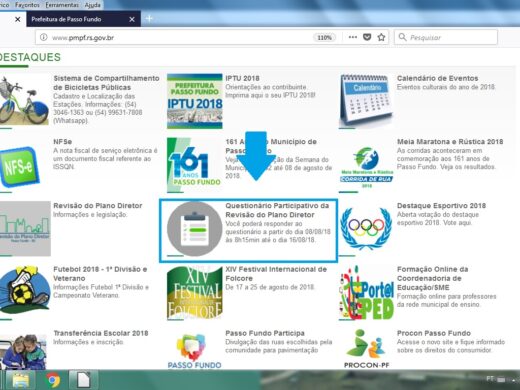This screenshot has height=390, width=520.
Task: Click the Olympic rings Destaque Esportivo image
Action: click(366, 228)
